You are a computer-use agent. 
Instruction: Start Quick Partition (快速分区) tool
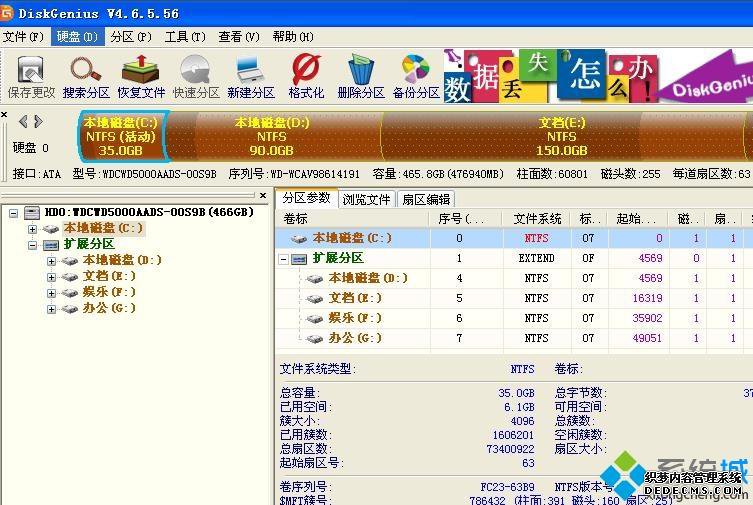tap(196, 77)
